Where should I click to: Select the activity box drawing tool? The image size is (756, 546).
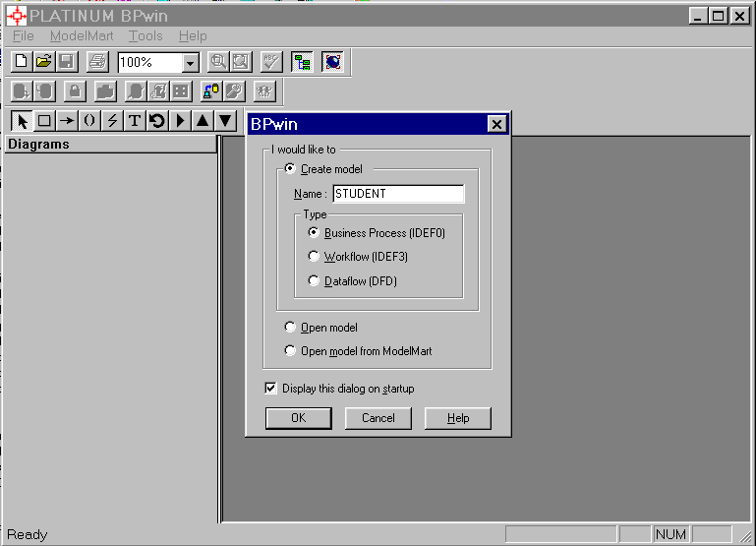coord(44,121)
